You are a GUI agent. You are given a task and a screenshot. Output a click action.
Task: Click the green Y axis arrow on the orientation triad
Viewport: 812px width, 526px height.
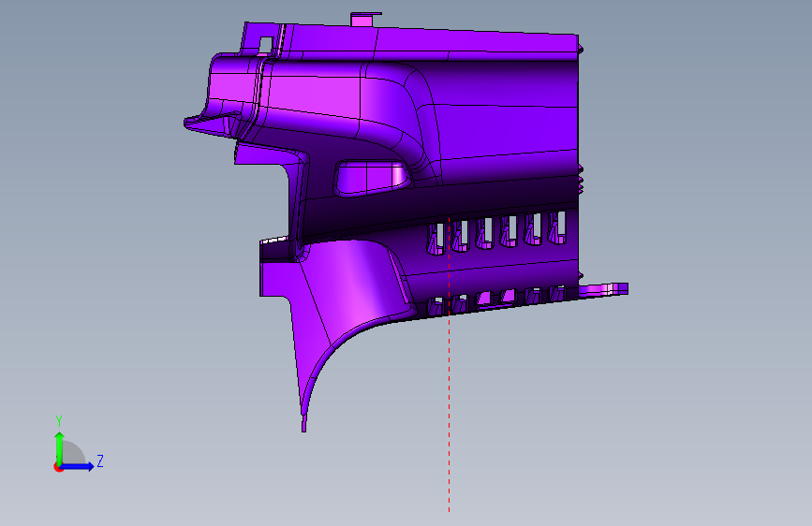(60, 448)
